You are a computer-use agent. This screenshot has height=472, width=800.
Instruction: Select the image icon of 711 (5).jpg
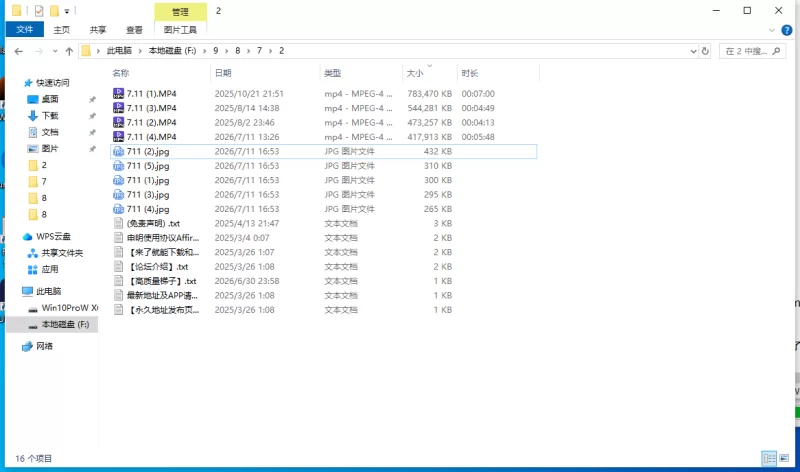(118, 166)
